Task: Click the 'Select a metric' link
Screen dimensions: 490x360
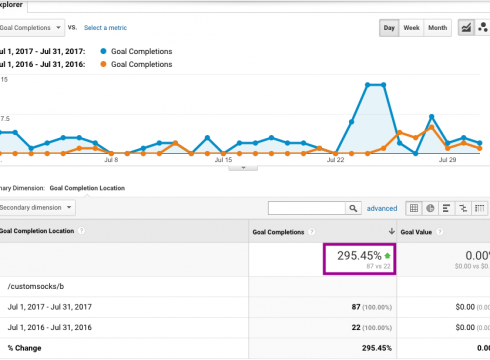Action: [x=105, y=28]
